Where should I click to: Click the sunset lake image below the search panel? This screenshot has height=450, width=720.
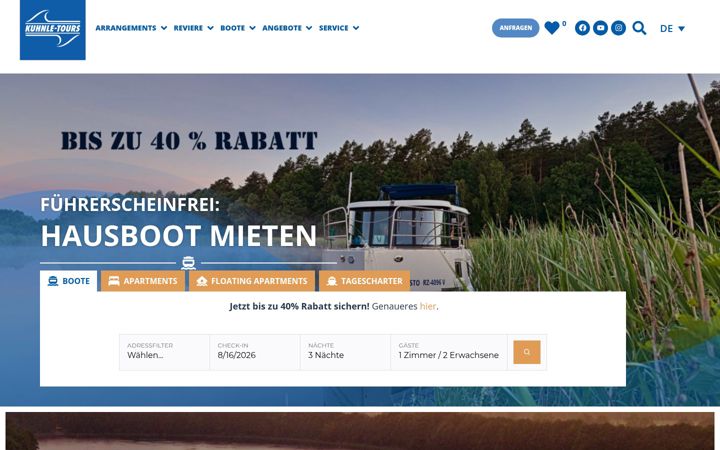[x=360, y=431]
